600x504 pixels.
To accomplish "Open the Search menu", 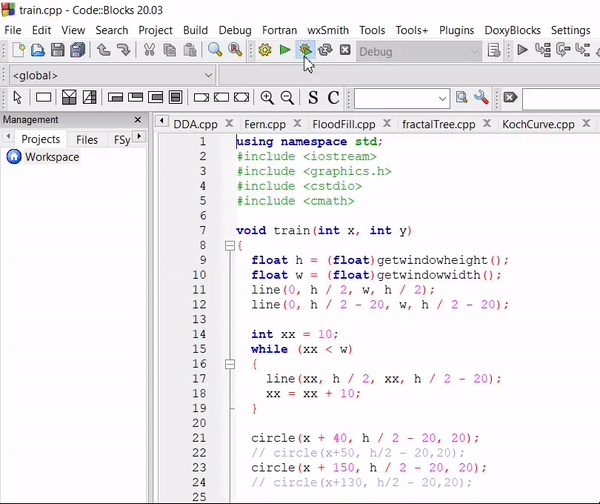I will pos(112,30).
